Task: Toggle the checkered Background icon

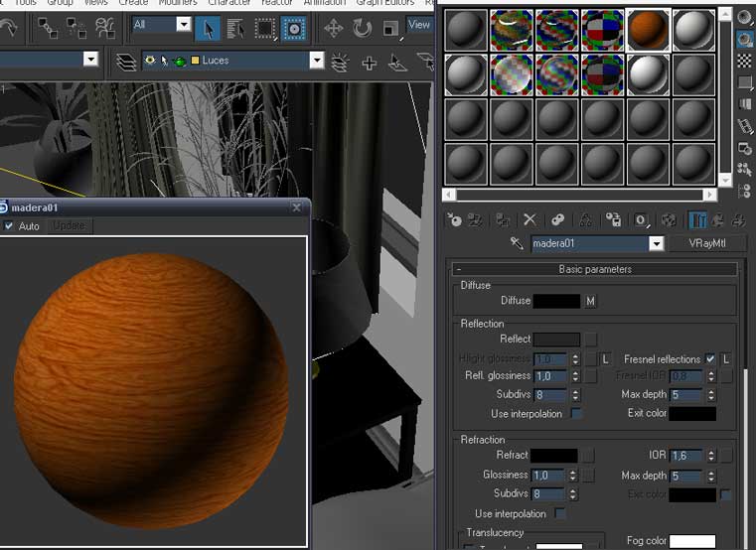Action: 744,61
